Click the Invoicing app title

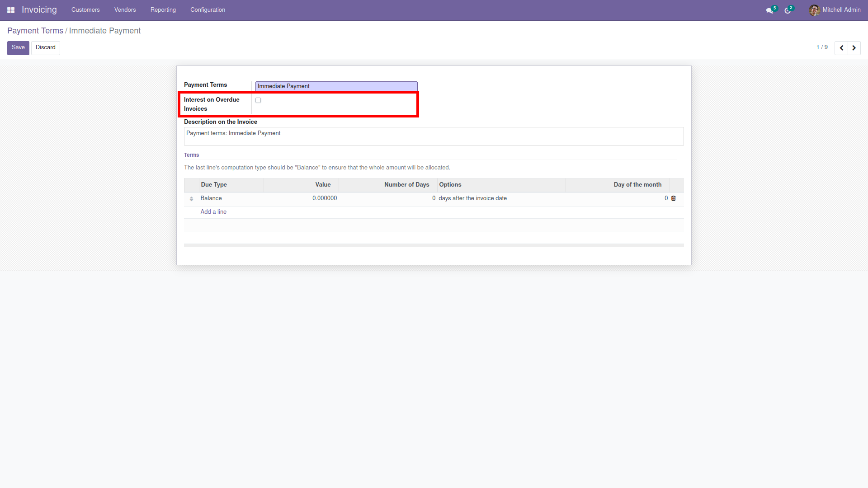[x=39, y=10]
